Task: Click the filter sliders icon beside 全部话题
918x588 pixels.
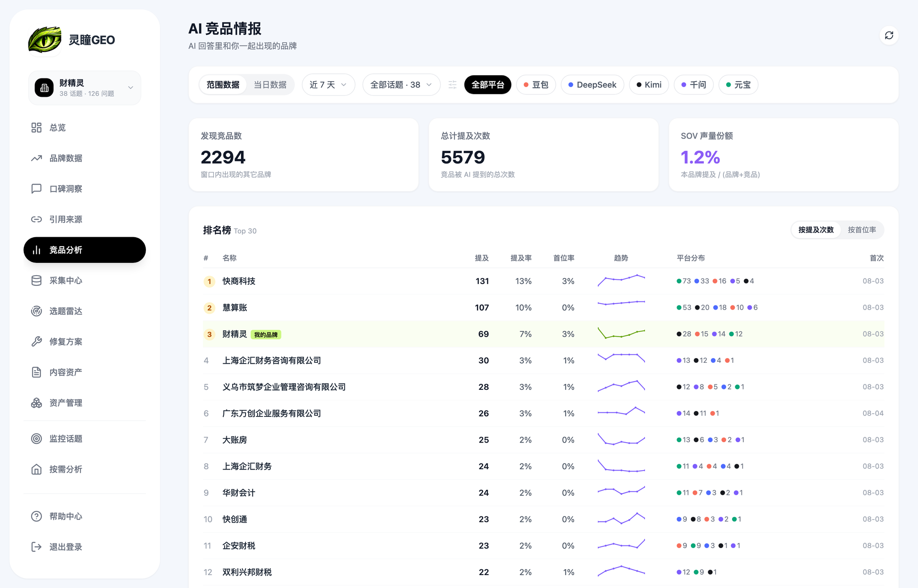Action: click(x=453, y=85)
